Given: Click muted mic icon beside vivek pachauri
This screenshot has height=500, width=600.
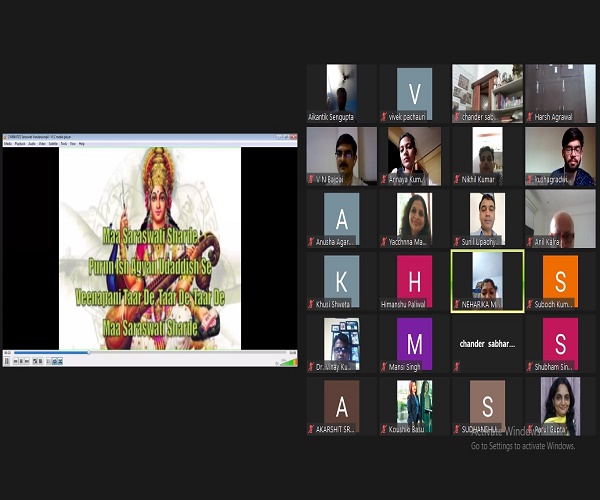Looking at the screenshot, I should click(x=384, y=117).
